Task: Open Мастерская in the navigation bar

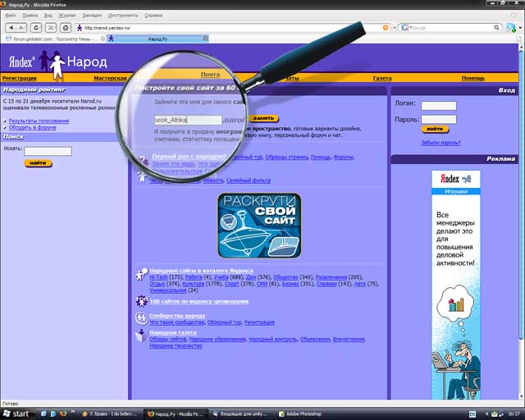Action: 110,78
